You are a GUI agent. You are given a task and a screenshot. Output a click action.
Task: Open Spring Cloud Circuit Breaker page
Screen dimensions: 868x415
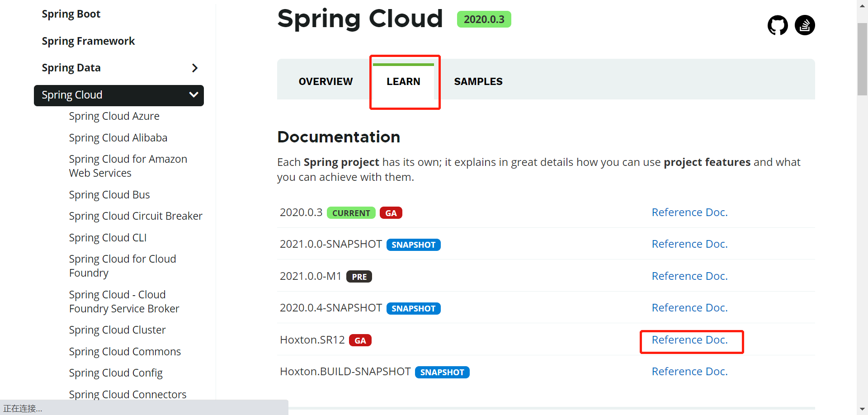point(136,216)
